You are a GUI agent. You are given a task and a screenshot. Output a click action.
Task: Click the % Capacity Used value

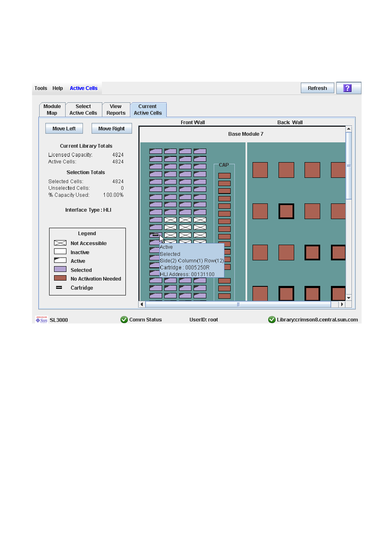tap(113, 195)
